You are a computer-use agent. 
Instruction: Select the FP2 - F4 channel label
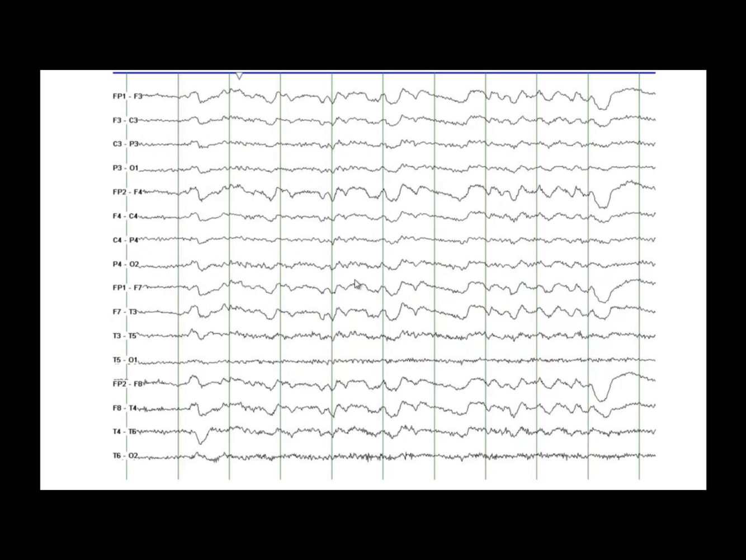128,192
